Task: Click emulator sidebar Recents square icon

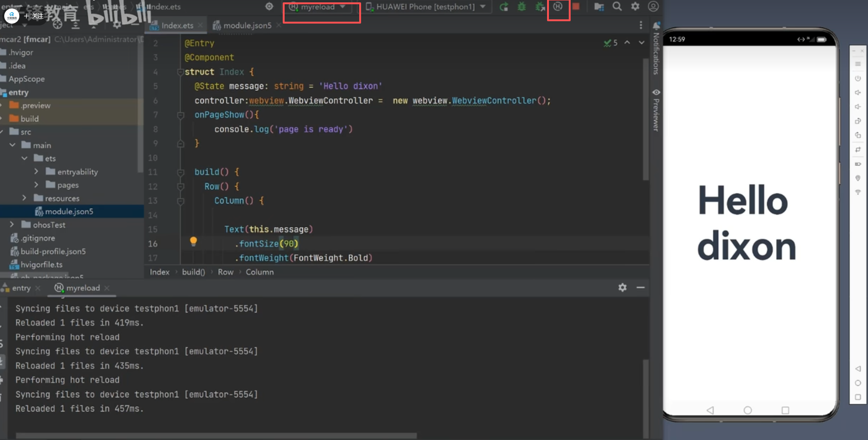Action: click(858, 397)
